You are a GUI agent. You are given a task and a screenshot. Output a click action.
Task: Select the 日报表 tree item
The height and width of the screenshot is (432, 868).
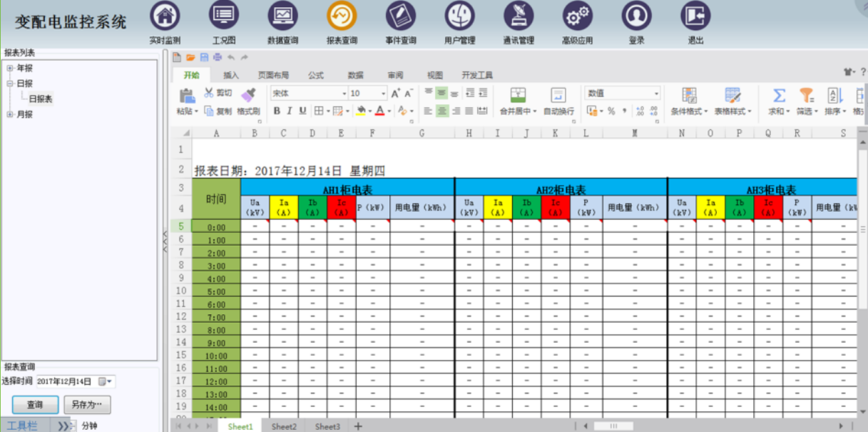point(41,99)
